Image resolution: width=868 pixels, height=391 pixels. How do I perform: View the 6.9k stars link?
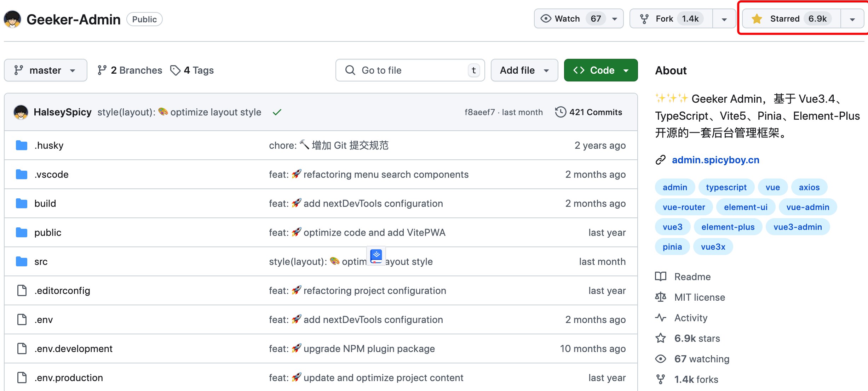tap(697, 338)
